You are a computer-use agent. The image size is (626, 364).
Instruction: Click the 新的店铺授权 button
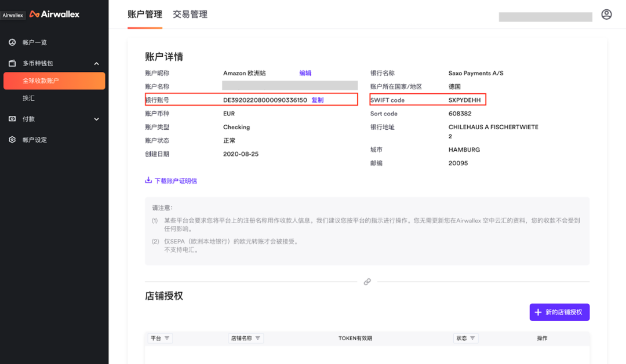tap(559, 312)
